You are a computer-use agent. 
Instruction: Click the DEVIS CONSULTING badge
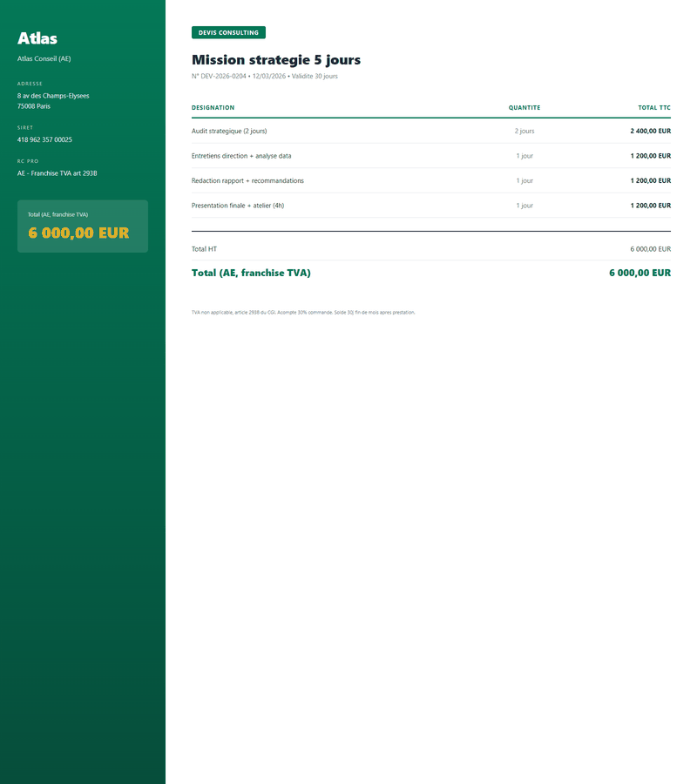click(228, 32)
